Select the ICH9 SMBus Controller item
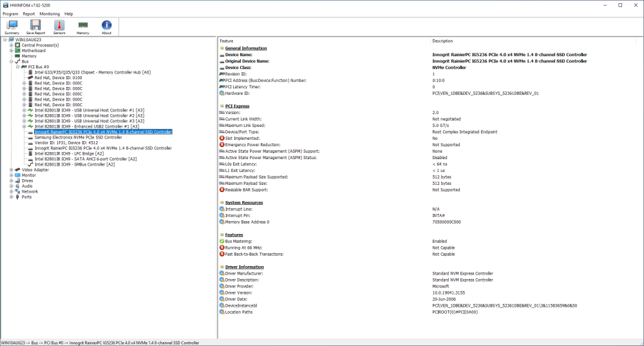644x346 pixels. 75,164
